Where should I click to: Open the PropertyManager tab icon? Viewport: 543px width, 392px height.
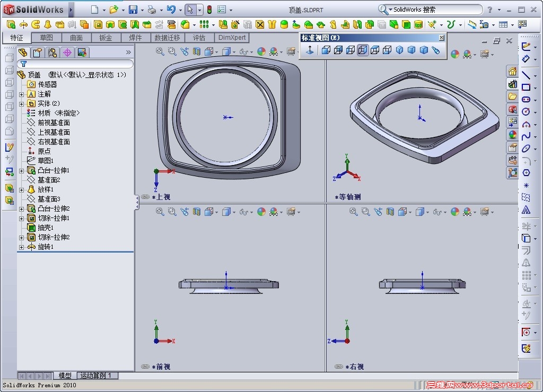38,53
